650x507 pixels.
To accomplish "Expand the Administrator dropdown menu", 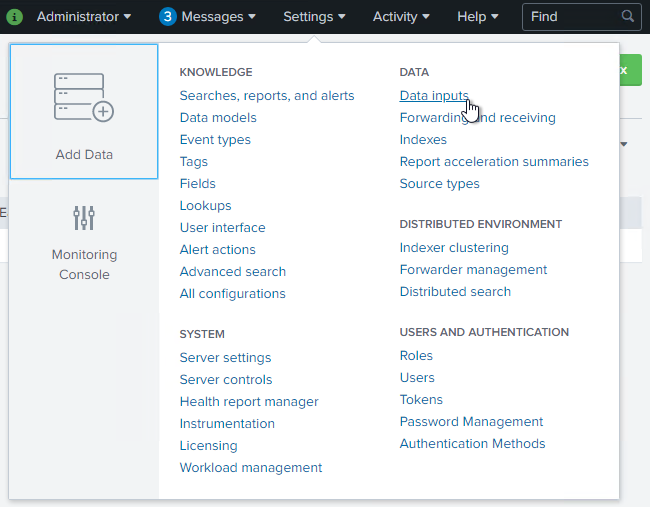I will 84,17.
